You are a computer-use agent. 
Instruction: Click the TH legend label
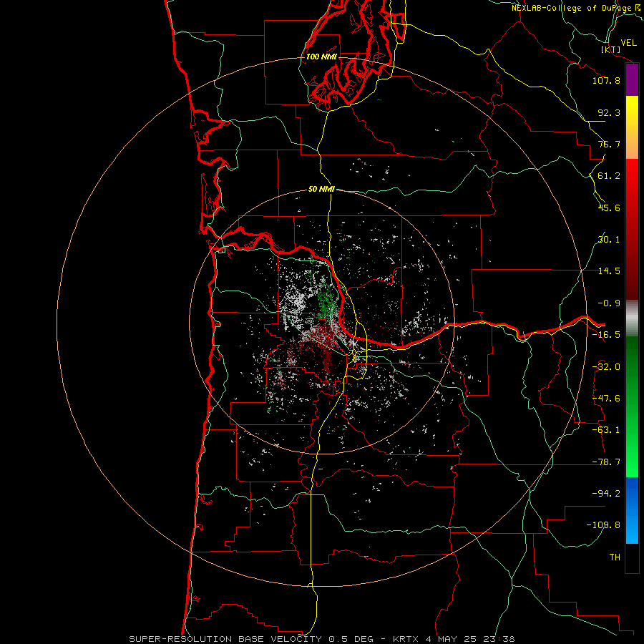click(615, 557)
